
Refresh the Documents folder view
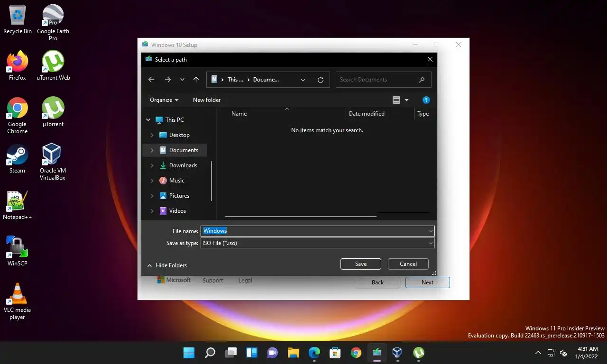pyautogui.click(x=321, y=80)
